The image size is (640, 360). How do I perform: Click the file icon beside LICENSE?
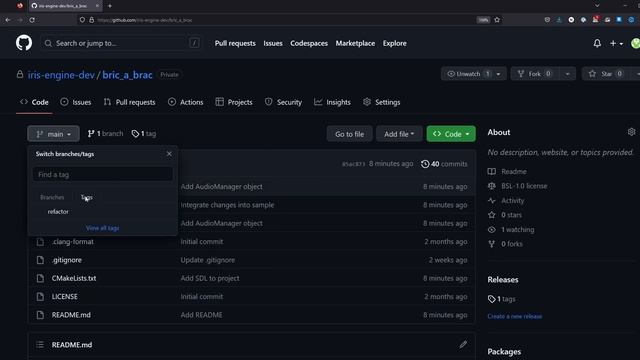(x=40, y=297)
